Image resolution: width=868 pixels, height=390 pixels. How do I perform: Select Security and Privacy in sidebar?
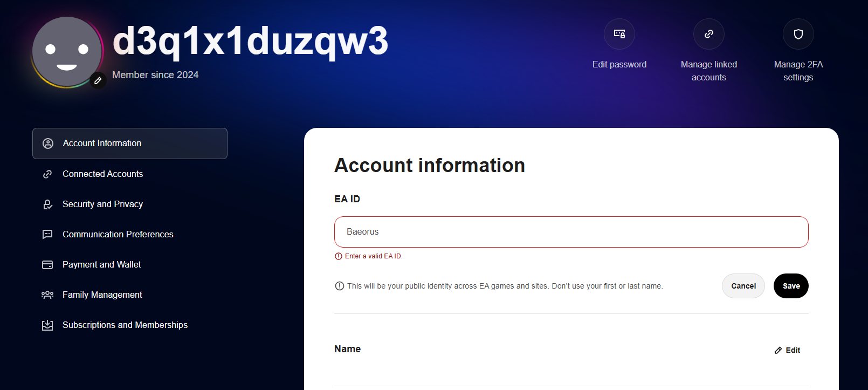(103, 204)
